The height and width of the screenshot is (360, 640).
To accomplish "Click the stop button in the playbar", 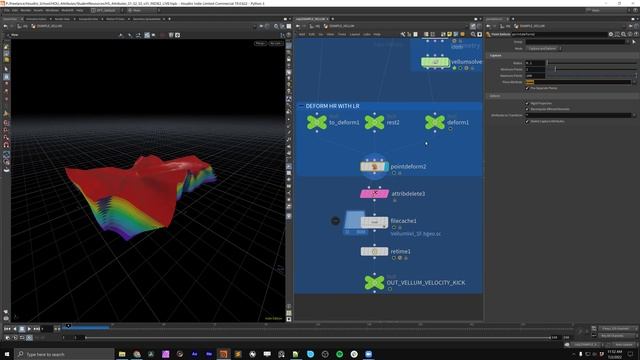I will [22, 329].
